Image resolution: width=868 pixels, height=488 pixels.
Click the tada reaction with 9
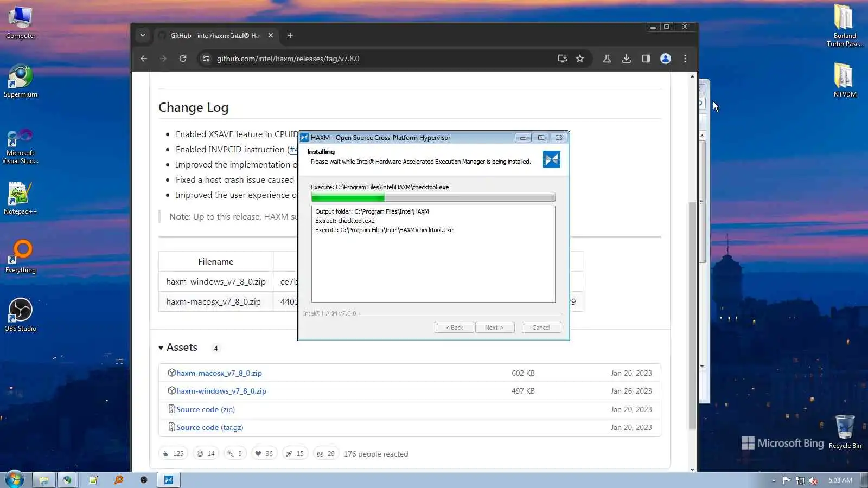[x=235, y=453]
